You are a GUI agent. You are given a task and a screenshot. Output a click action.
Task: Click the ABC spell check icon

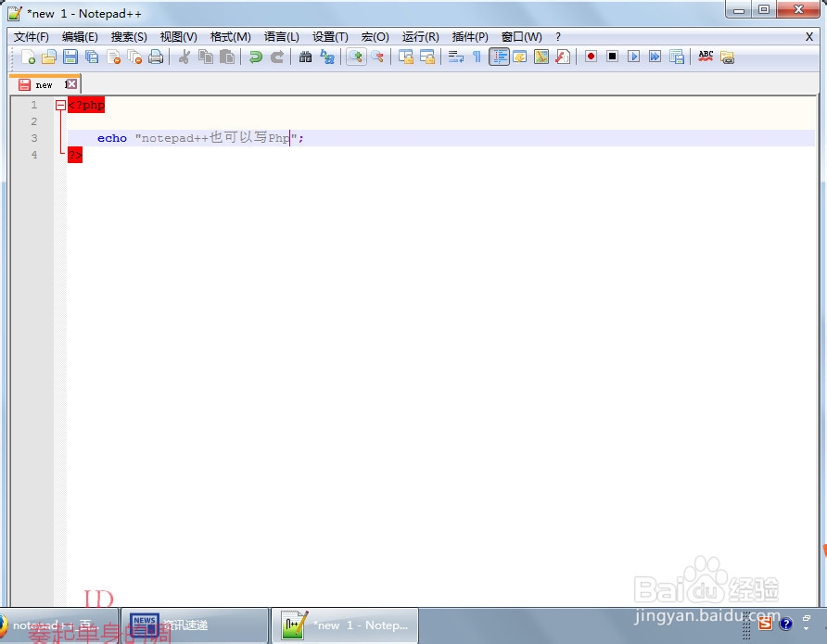pos(706,57)
